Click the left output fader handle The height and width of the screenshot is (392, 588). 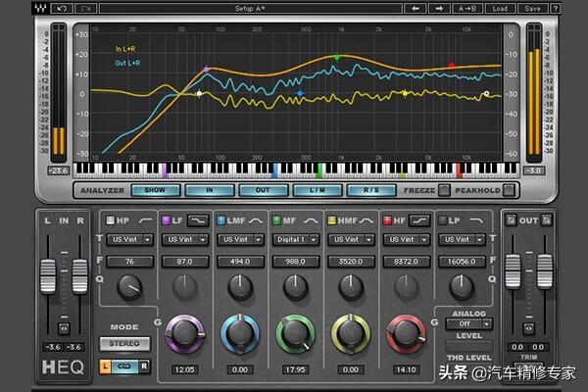pos(513,271)
